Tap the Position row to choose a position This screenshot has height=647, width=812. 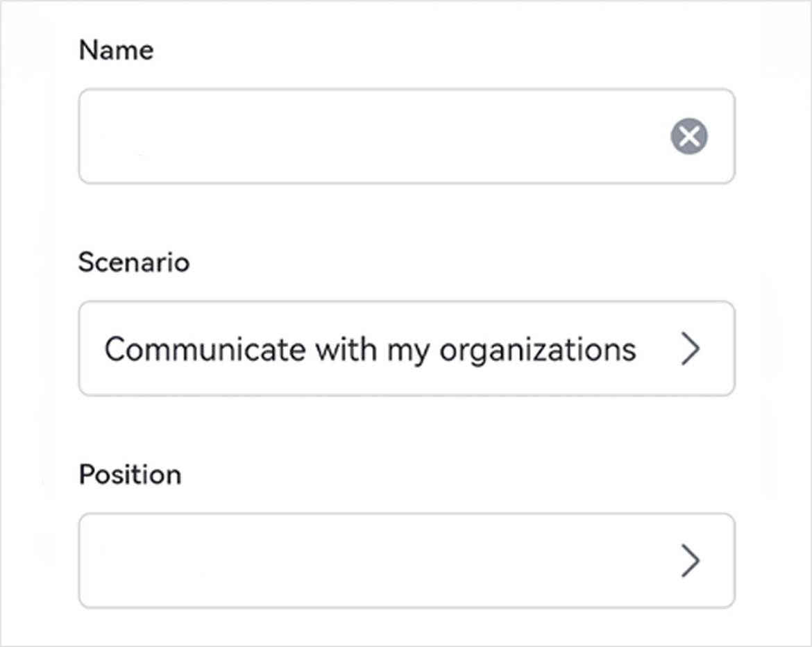(x=406, y=561)
